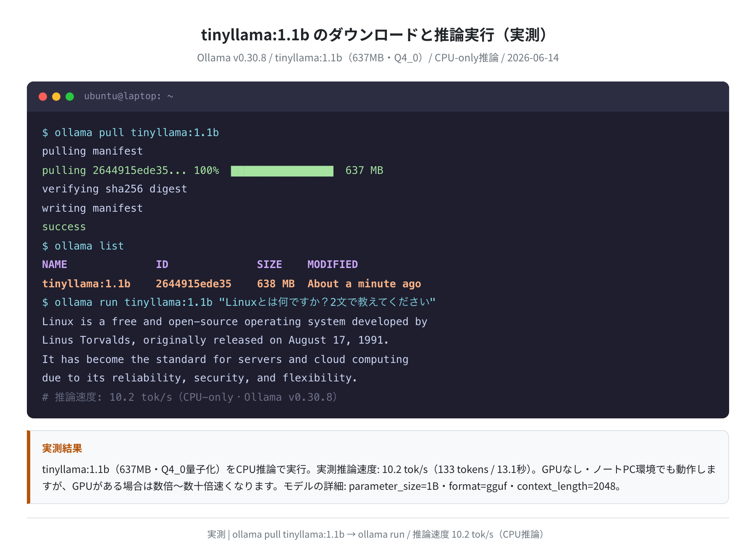
Task: Click the line 'It has become the standard'
Action: tap(225, 360)
